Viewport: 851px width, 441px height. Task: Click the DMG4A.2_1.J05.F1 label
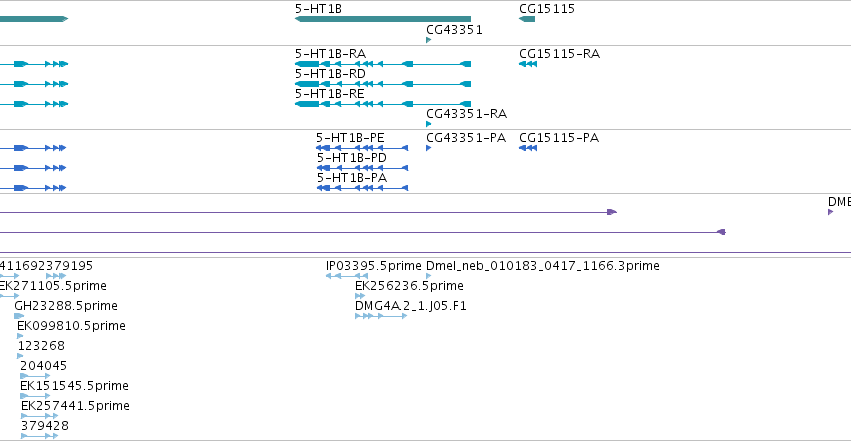410,306
